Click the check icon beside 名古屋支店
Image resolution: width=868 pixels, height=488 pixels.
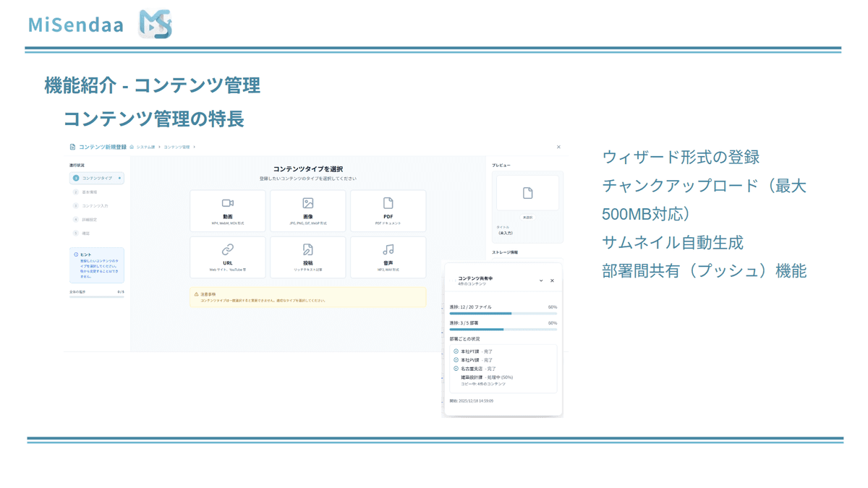point(456,369)
